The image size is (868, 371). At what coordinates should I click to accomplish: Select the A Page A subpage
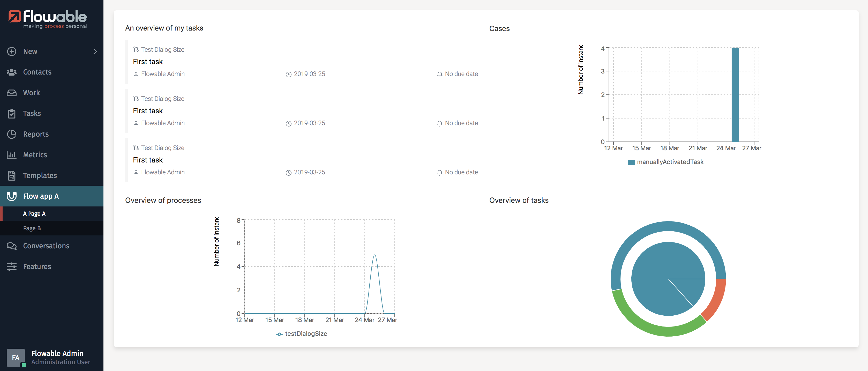point(34,214)
